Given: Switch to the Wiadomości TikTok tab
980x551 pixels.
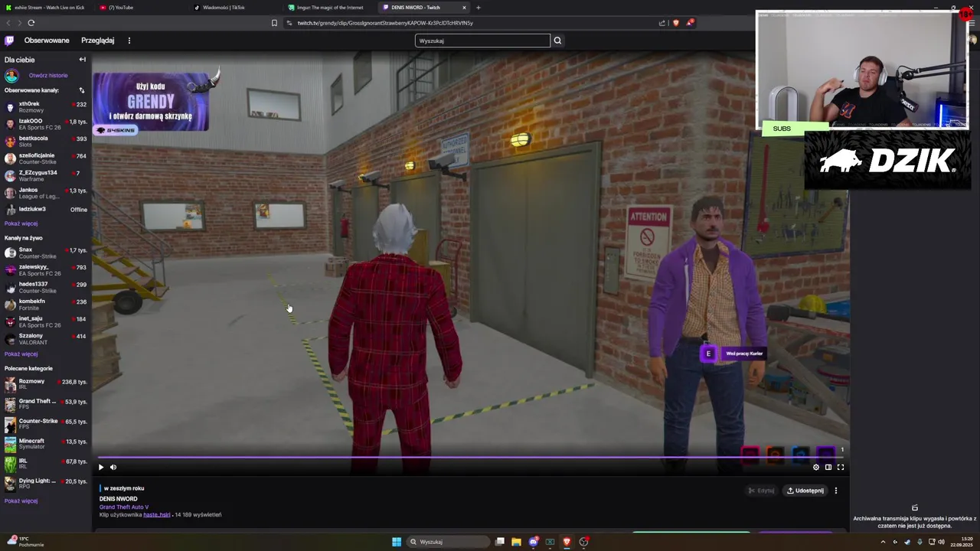Looking at the screenshot, I should pos(234,8).
